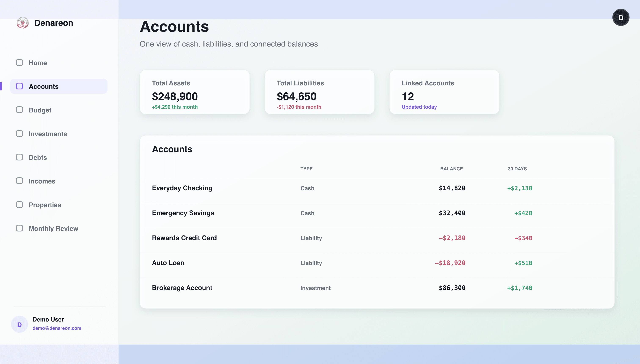The width and height of the screenshot is (640, 364).
Task: Click the Investment type cell
Action: point(315,288)
